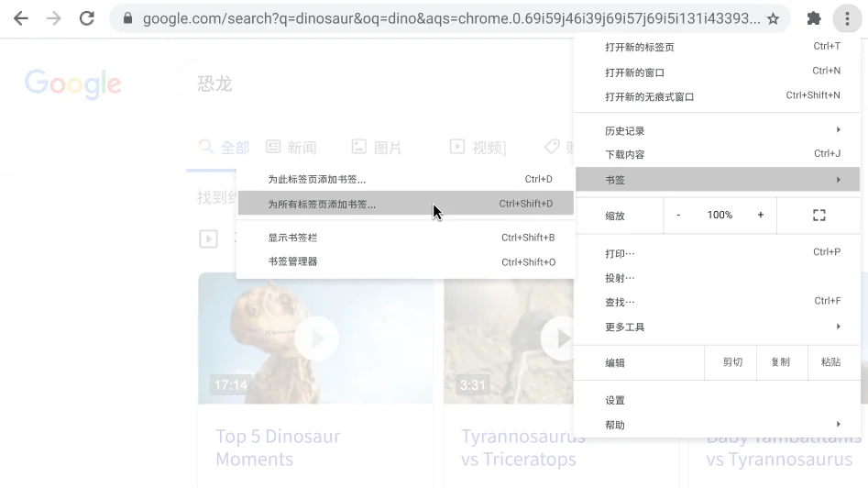The width and height of the screenshot is (868, 488).
Task: Switch to the 新闻 search tab
Action: pyautogui.click(x=291, y=148)
